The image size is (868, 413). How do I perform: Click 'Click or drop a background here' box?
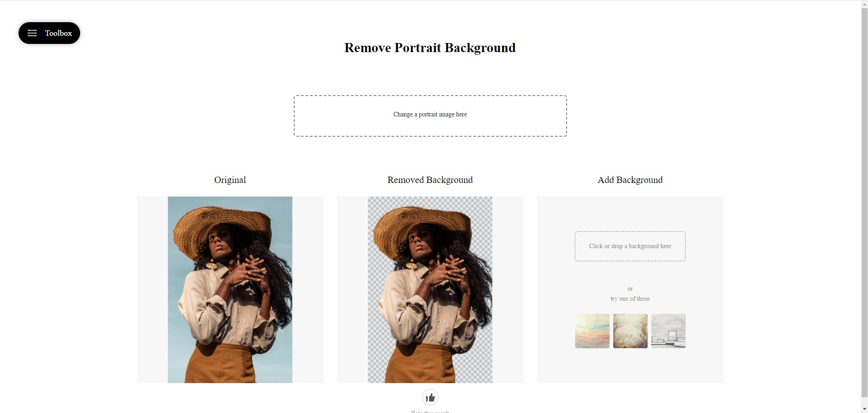coord(630,246)
